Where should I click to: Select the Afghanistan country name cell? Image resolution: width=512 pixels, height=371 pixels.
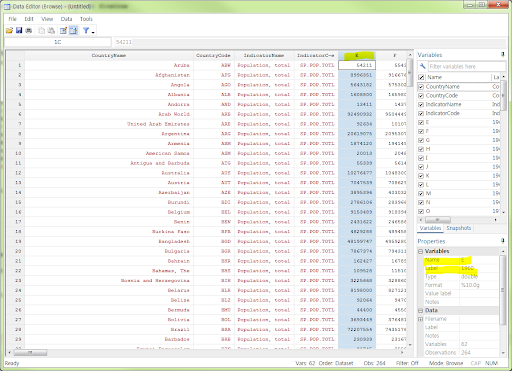tap(109, 75)
